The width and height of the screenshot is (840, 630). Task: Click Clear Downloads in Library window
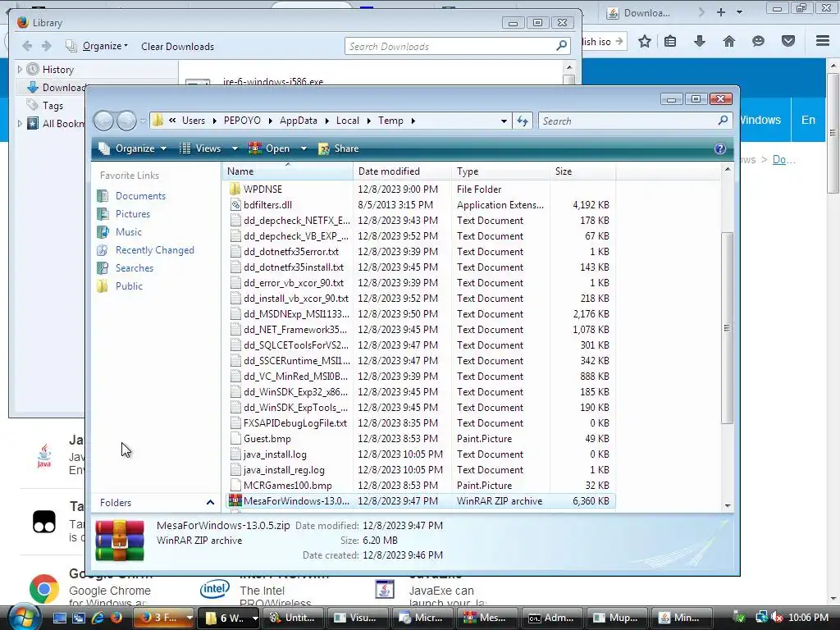pos(177,47)
